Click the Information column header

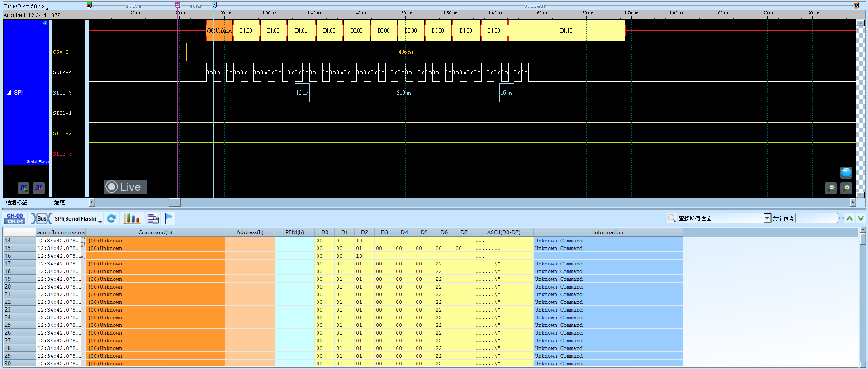tap(608, 232)
